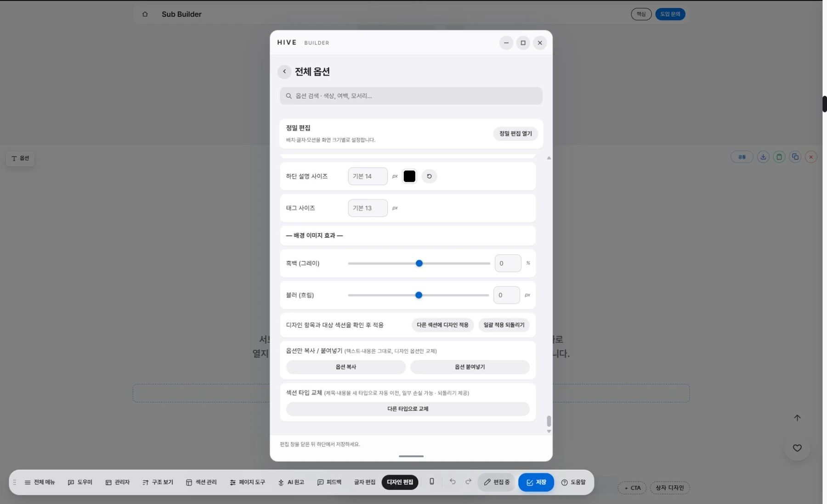
Task: Focus the 옵션 검색 search field
Action: click(411, 96)
